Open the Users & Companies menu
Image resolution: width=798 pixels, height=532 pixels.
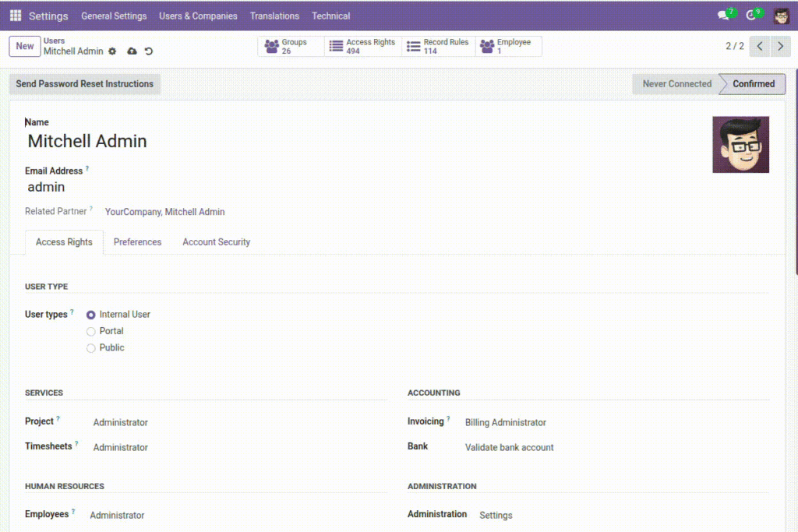pyautogui.click(x=198, y=16)
